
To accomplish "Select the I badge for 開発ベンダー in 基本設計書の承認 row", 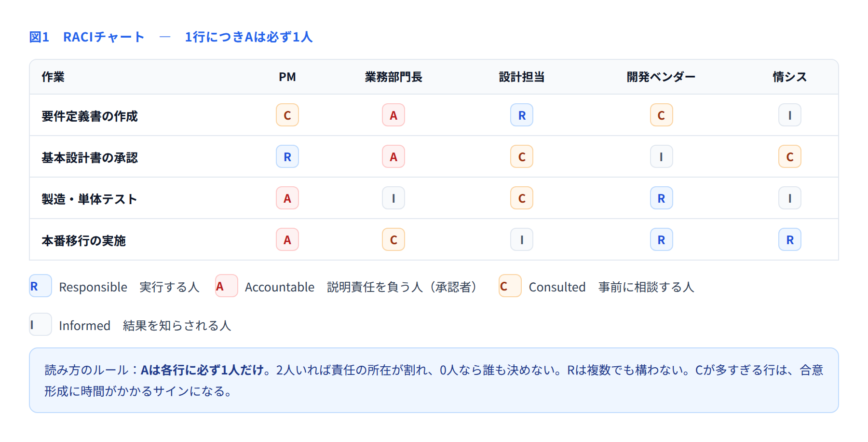I will [x=662, y=157].
